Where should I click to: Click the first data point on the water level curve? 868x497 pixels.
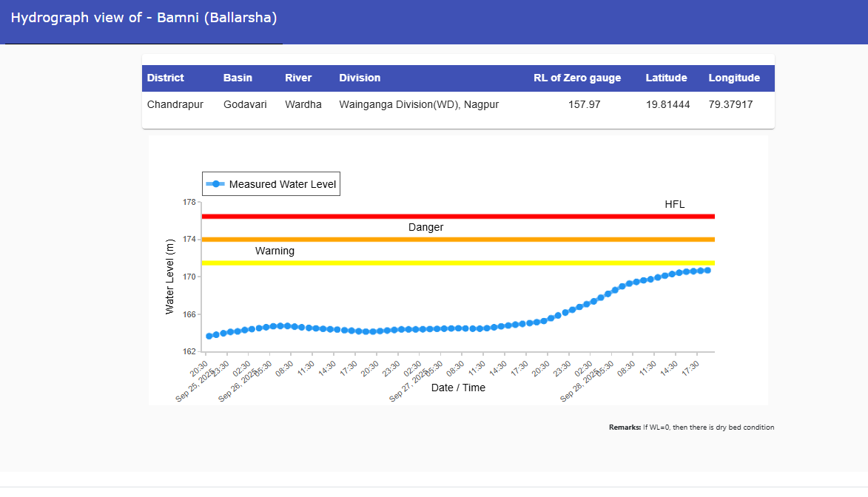tap(209, 336)
